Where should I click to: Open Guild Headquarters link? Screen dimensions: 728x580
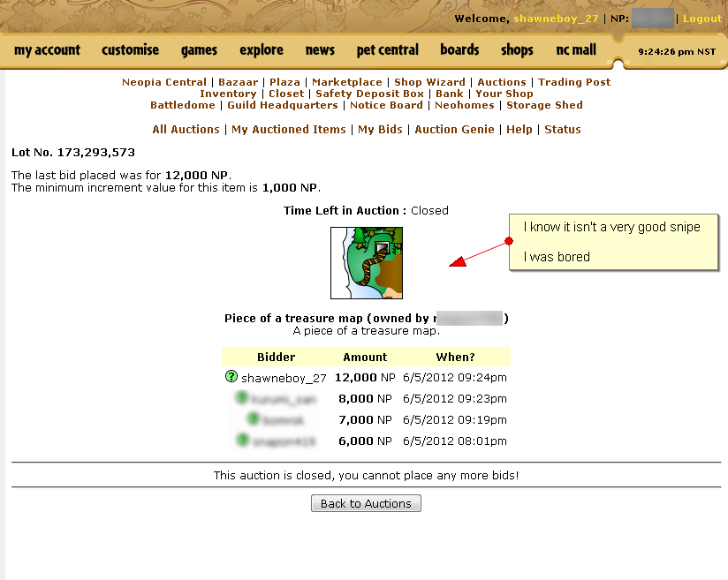[283, 105]
